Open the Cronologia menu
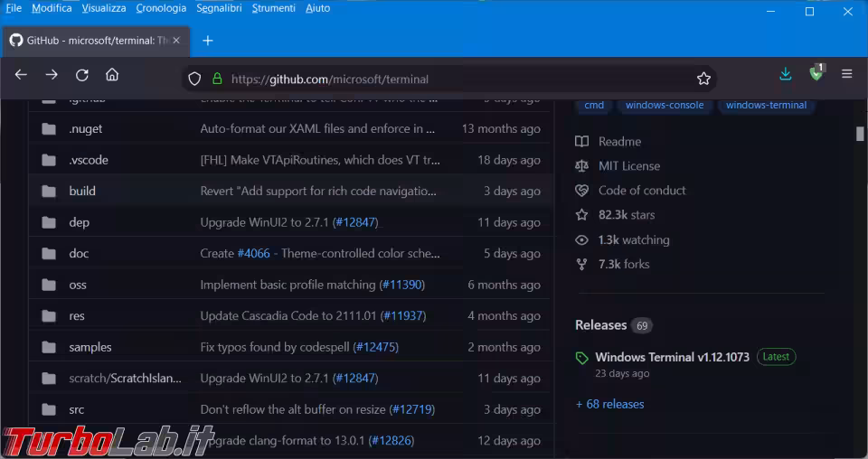Screen dimensions: 868x459 pyautogui.click(x=161, y=8)
